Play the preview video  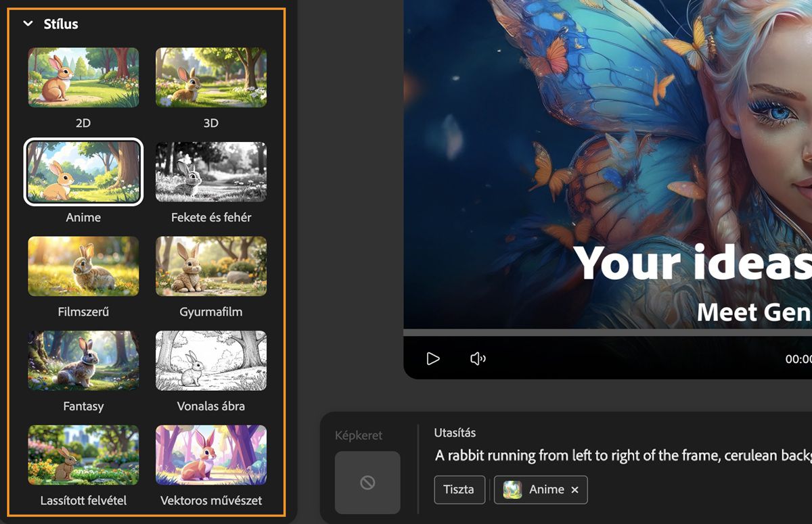click(433, 358)
